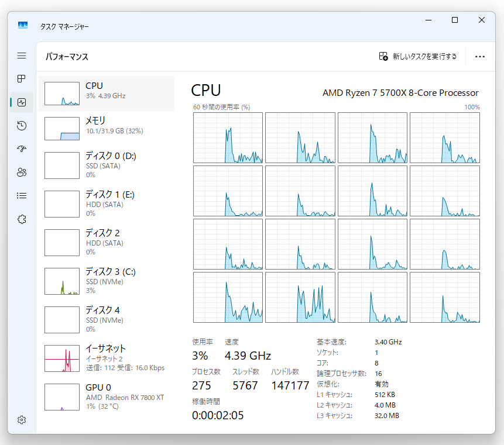Maximize the Task Manager window
Viewport: 504px width, 445px height.
[x=455, y=20]
